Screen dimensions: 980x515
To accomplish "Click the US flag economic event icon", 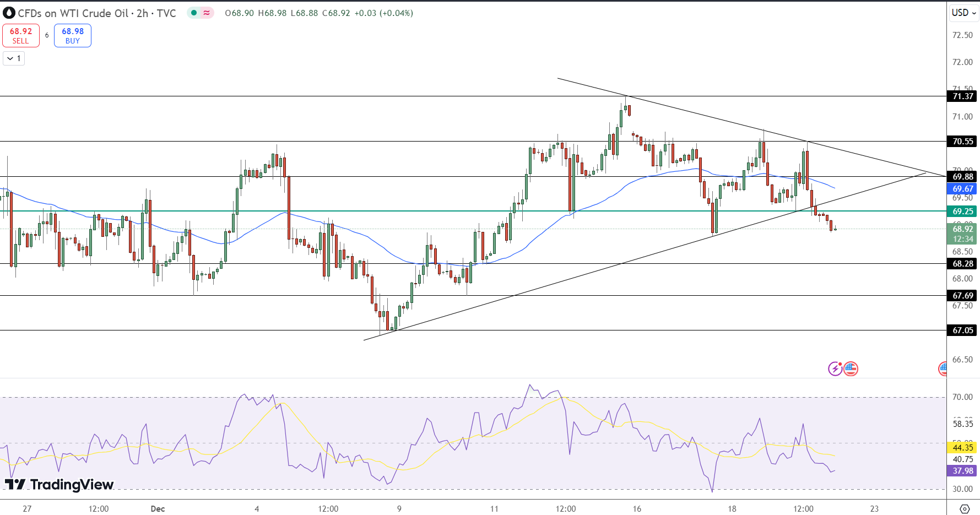I will [851, 368].
